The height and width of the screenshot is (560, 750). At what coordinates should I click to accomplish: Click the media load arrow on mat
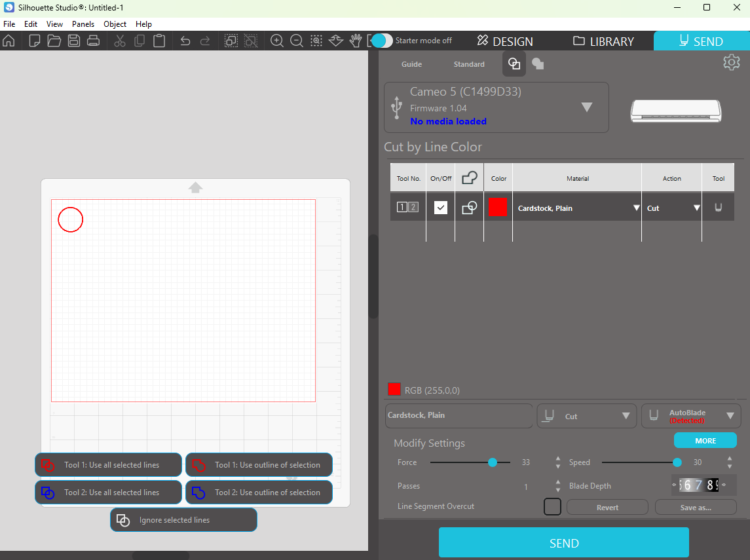(195, 187)
